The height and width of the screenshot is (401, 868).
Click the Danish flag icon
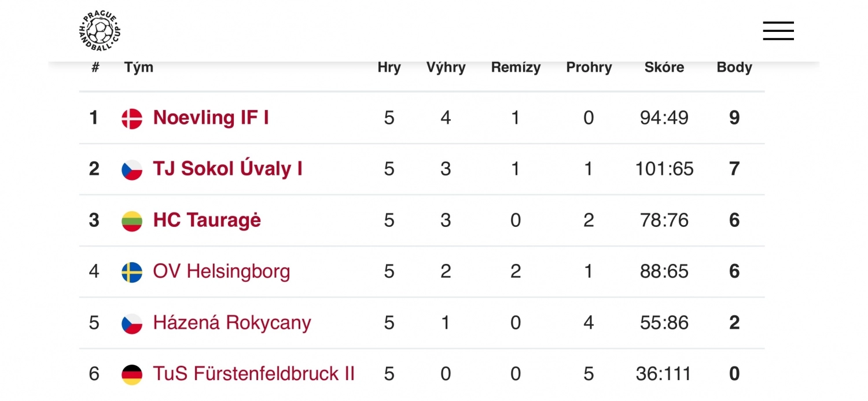click(132, 119)
